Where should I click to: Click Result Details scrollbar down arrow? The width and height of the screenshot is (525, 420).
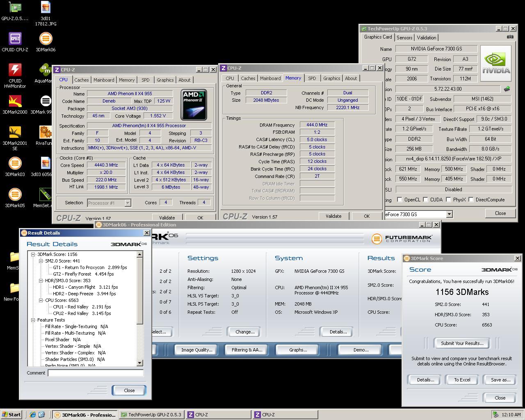click(x=139, y=363)
